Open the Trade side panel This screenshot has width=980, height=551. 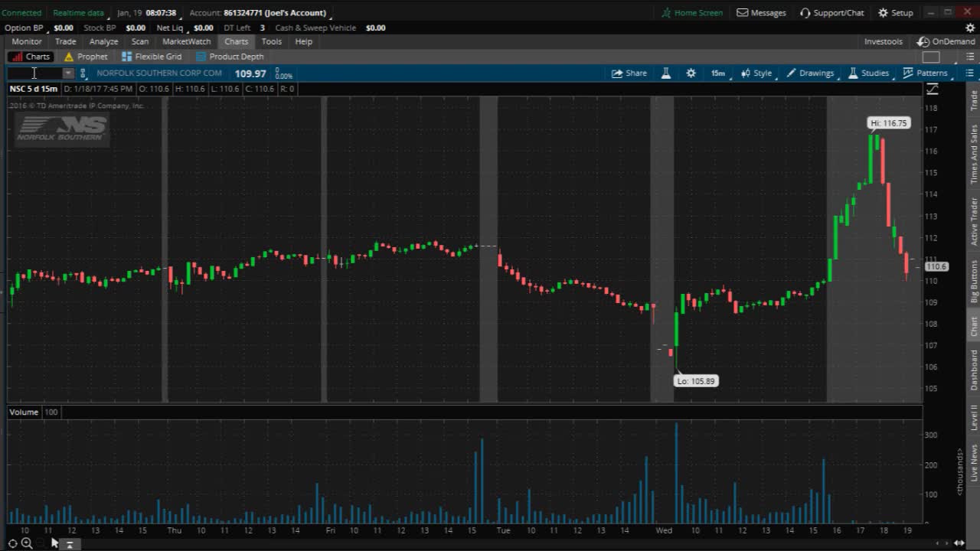tap(974, 101)
